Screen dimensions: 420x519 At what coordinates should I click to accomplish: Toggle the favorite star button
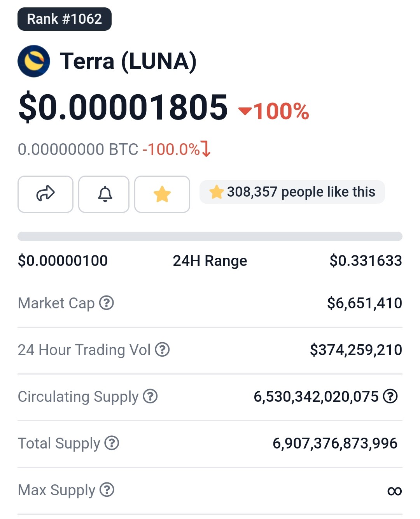[162, 194]
